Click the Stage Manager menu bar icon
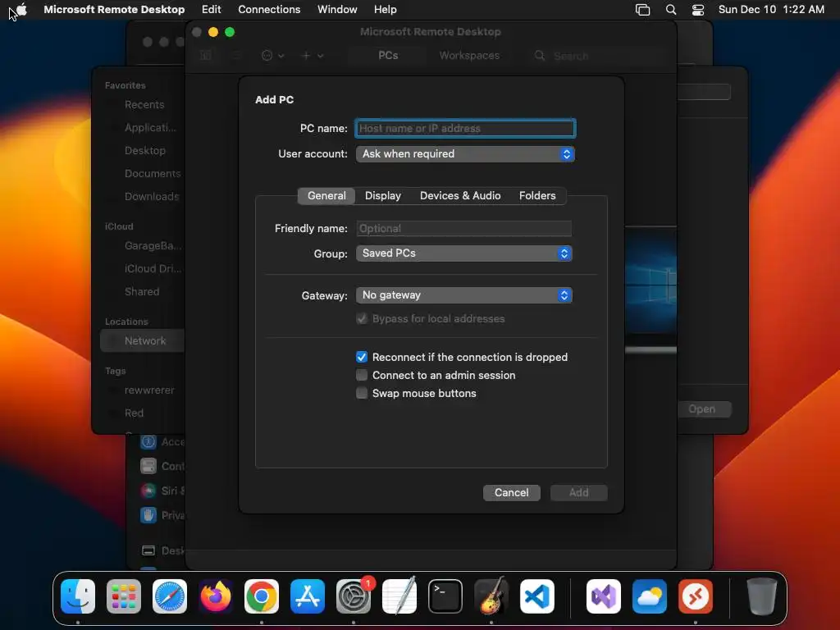 tap(642, 10)
